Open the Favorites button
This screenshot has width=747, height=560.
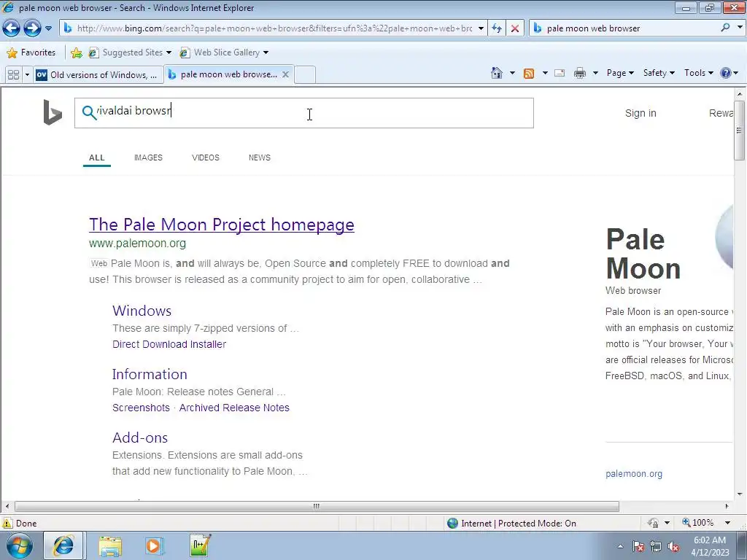point(31,52)
